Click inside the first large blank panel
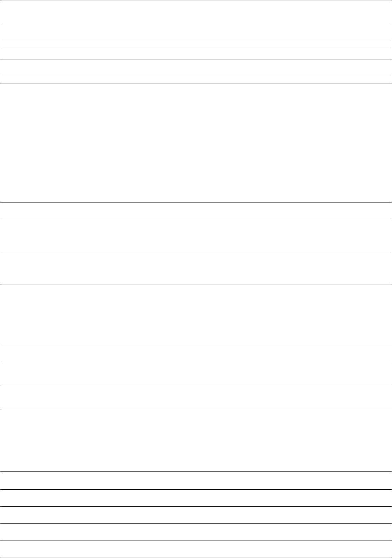Image resolution: width=392 pixels, height=558 pixels. click(196, 143)
